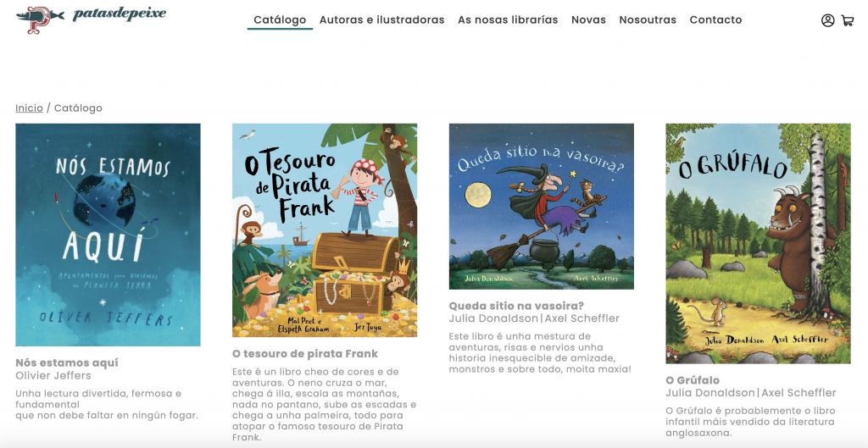Click the patasdepeixe fish logo

pyautogui.click(x=40, y=19)
